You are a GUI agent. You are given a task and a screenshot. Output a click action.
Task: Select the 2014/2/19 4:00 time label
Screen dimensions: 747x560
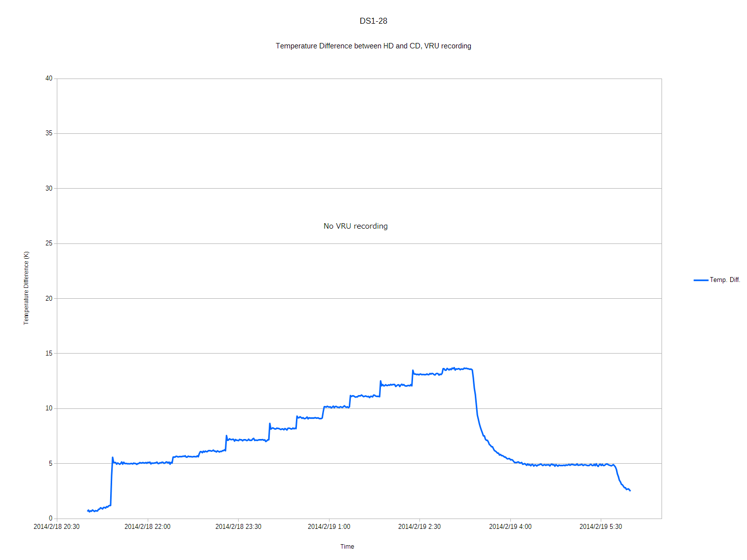(x=510, y=527)
